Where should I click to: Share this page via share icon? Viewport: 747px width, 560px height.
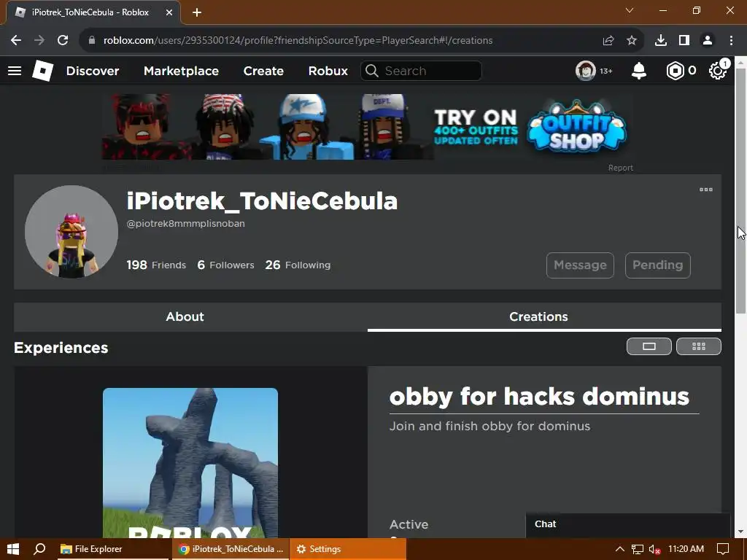(608, 41)
